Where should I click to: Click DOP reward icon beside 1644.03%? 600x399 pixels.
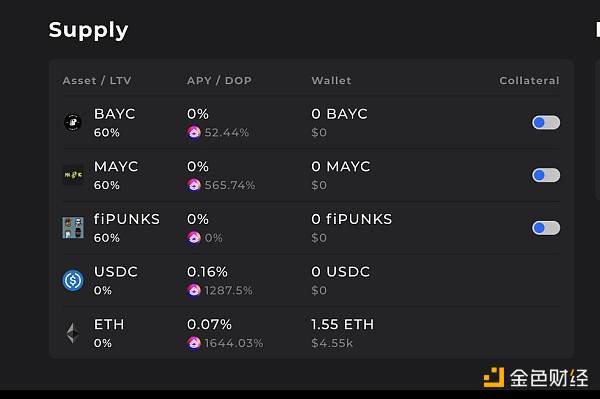coord(194,343)
